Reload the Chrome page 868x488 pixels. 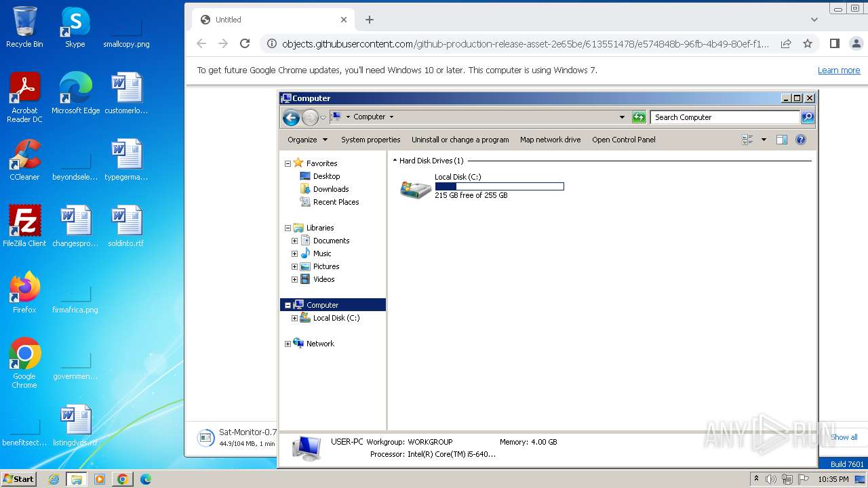[245, 43]
